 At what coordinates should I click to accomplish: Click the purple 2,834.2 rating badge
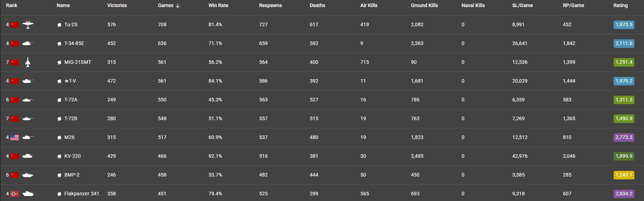[624, 194]
